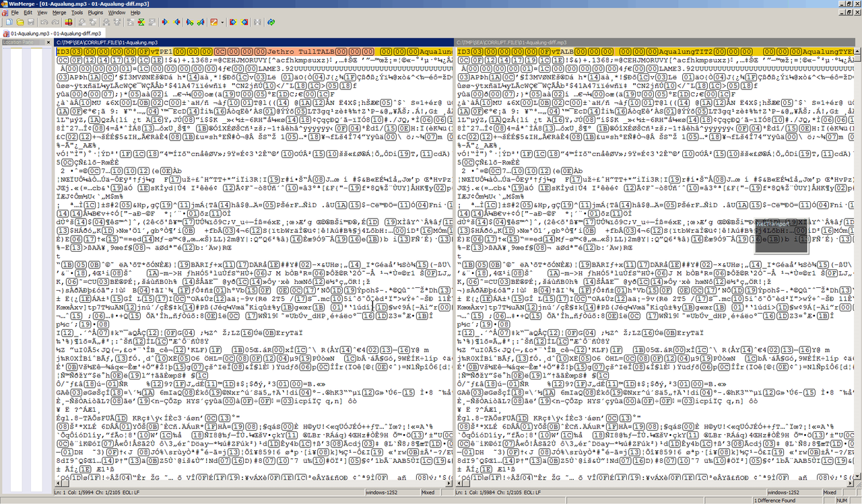The height and width of the screenshot is (504, 862).
Task: Open the File menu
Action: pos(15,13)
